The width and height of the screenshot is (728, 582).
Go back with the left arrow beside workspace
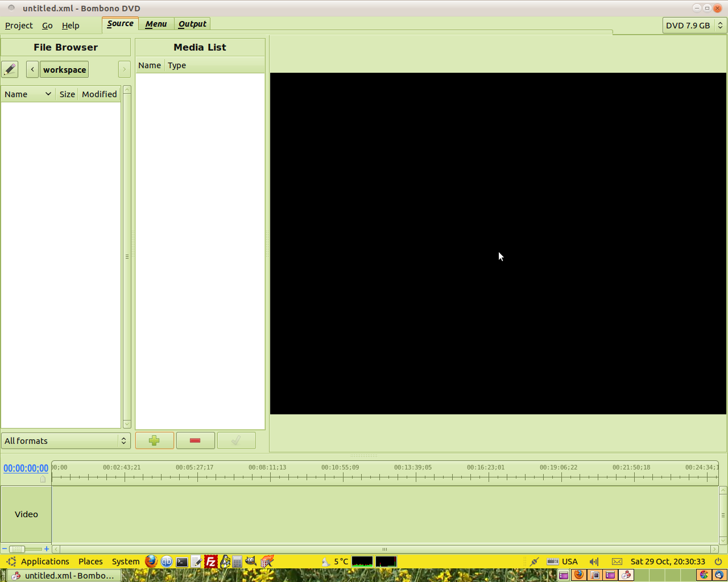click(32, 69)
